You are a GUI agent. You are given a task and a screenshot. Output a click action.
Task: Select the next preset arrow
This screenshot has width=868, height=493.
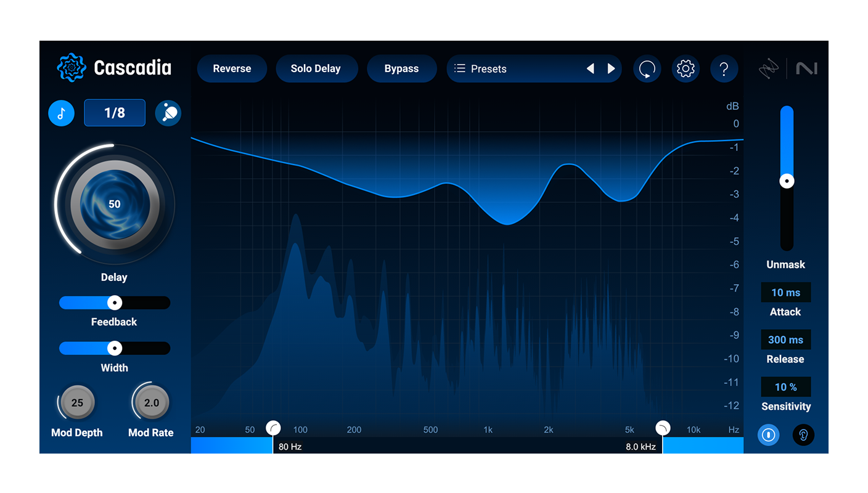point(612,69)
